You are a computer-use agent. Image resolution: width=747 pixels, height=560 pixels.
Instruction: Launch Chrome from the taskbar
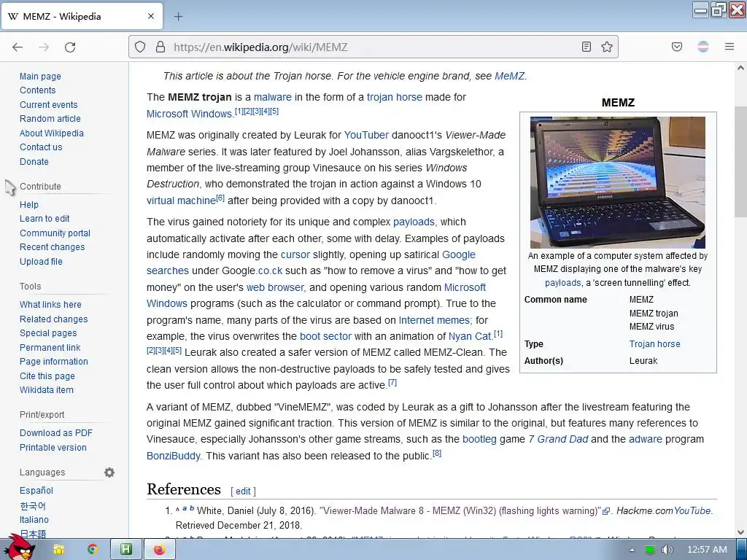click(93, 550)
